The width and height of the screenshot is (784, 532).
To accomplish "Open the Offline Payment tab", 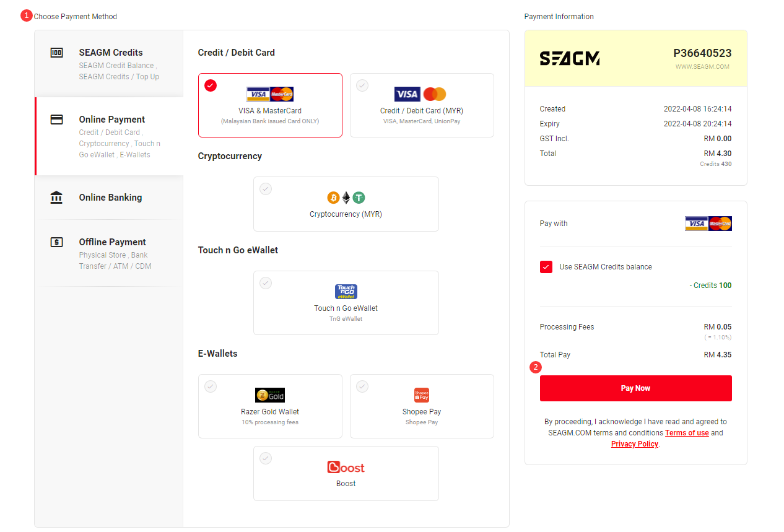I will tap(109, 253).
